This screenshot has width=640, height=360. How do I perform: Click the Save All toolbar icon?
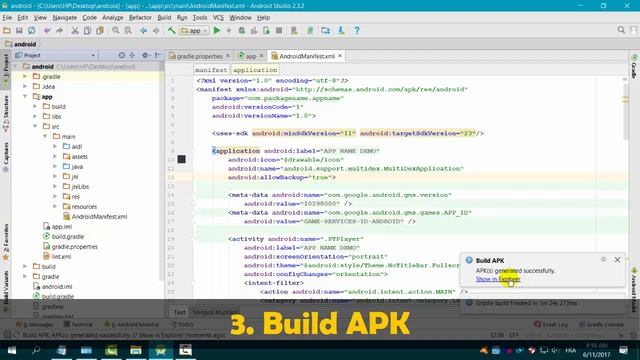point(19,31)
